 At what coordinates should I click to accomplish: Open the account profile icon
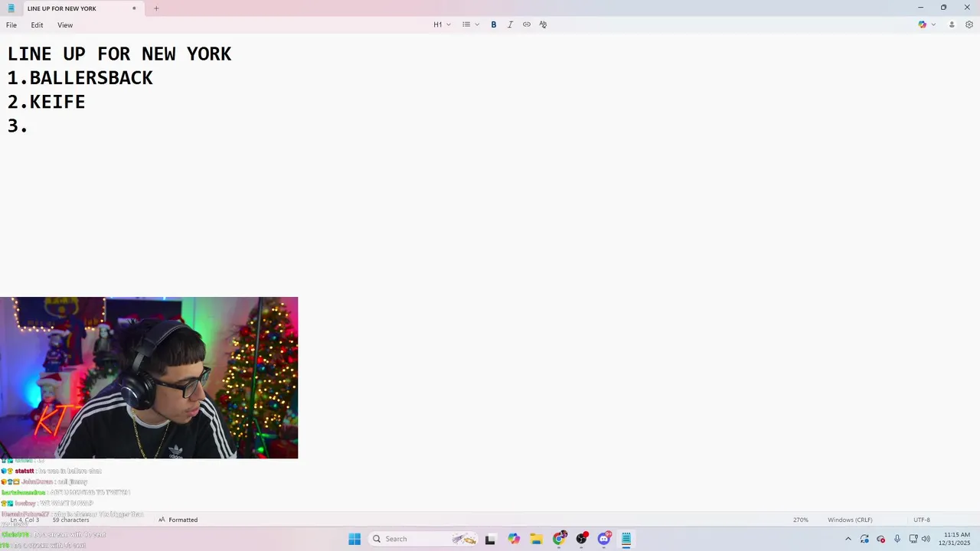click(952, 24)
